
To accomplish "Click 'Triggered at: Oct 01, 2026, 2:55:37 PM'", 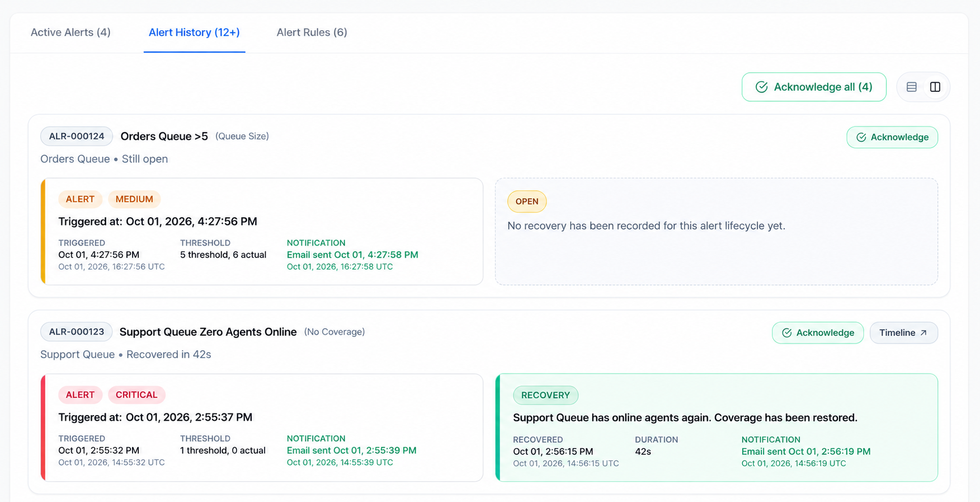I will point(156,417).
